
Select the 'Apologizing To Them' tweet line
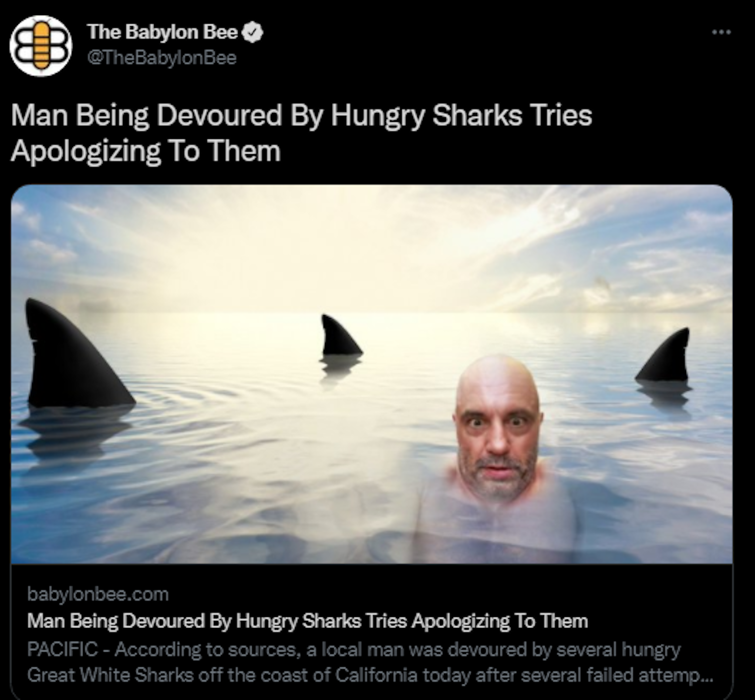[x=145, y=151]
